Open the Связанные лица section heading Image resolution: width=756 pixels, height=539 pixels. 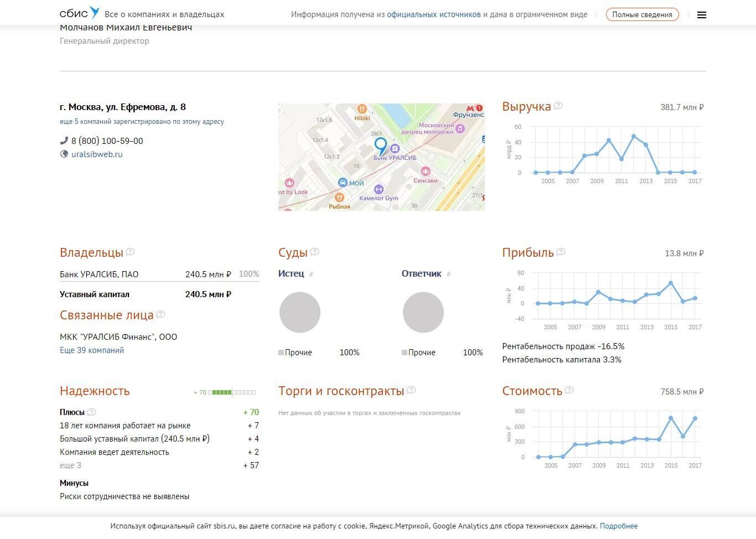107,315
